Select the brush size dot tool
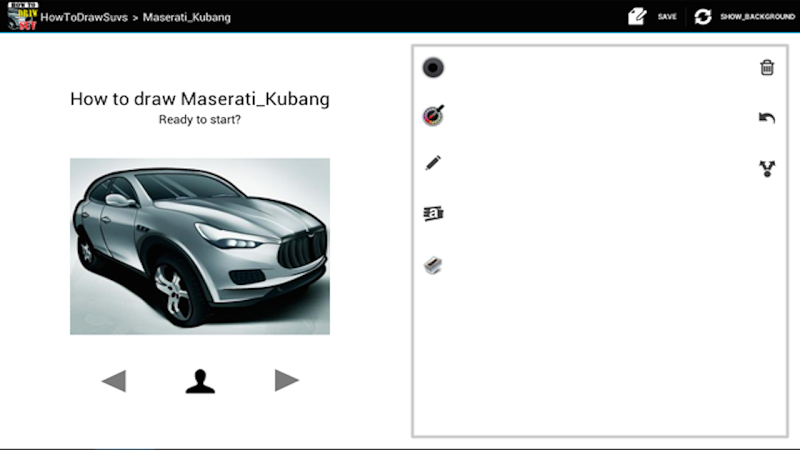 point(433,68)
